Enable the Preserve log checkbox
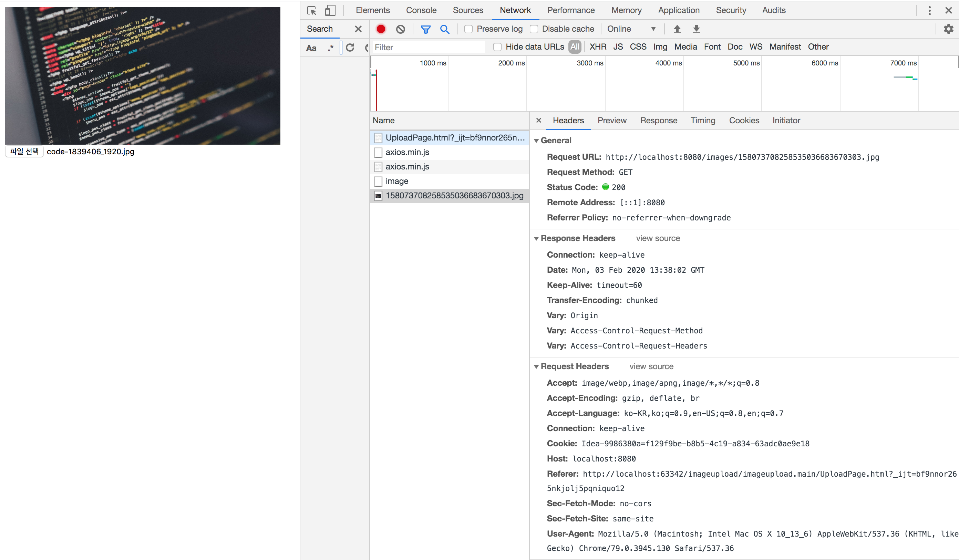The image size is (959, 560). pos(468,29)
